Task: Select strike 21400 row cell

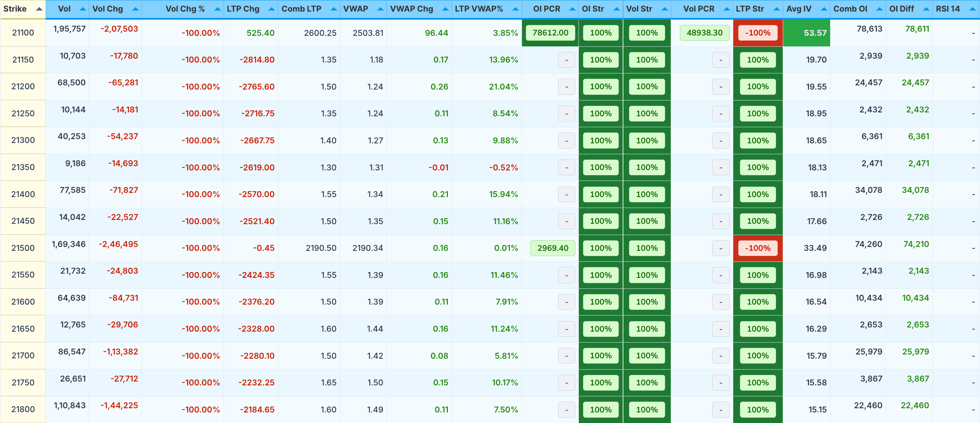Action: click(23, 194)
